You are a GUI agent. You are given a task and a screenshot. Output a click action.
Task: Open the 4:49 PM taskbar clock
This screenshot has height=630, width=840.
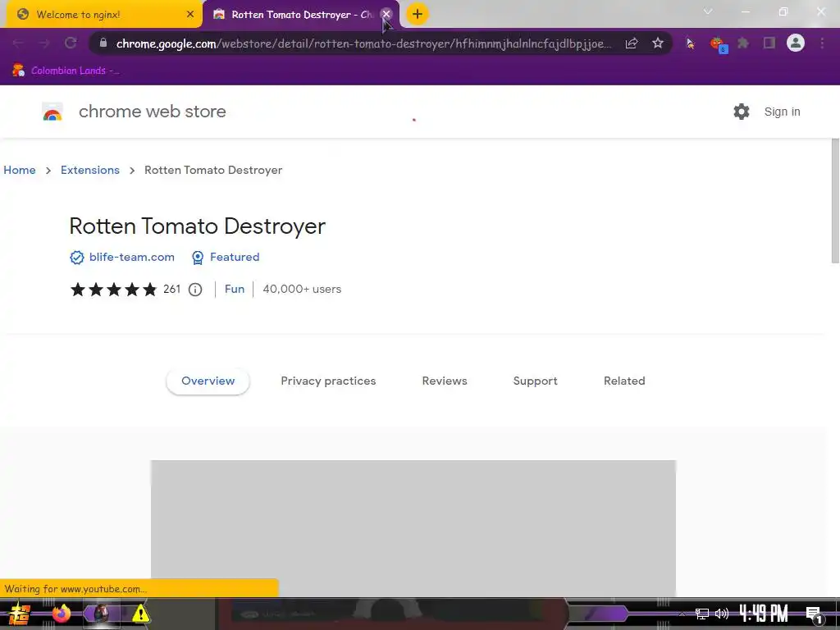point(764,614)
